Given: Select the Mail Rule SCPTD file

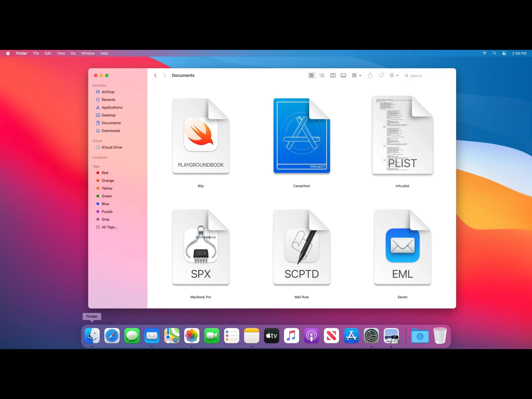Looking at the screenshot, I should click(x=302, y=247).
